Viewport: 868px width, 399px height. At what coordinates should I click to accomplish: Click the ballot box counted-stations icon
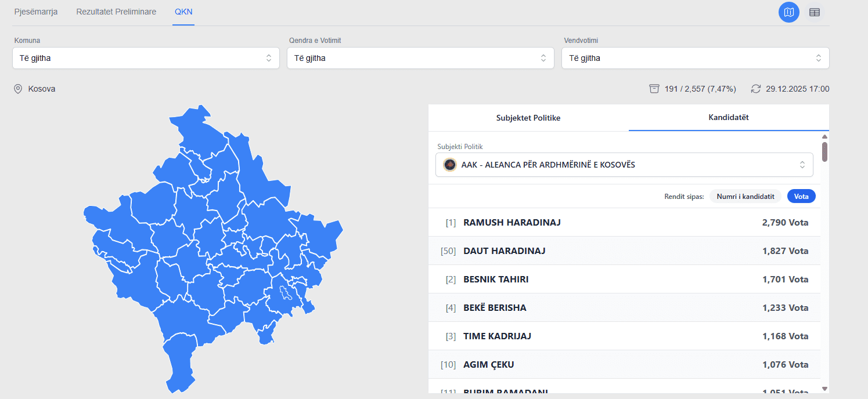click(x=654, y=89)
